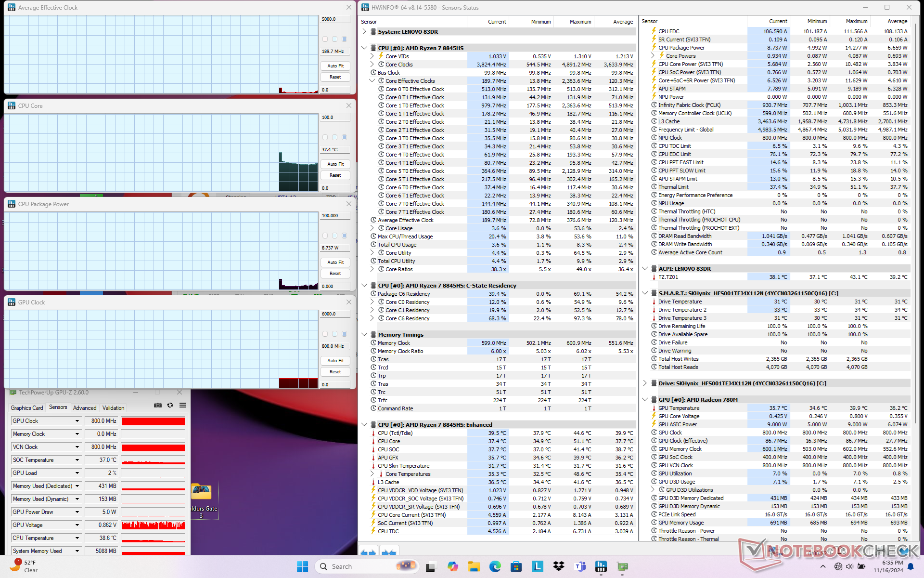
Task: Click Reset in the GPU Clock graph window
Action: pyautogui.click(x=335, y=372)
